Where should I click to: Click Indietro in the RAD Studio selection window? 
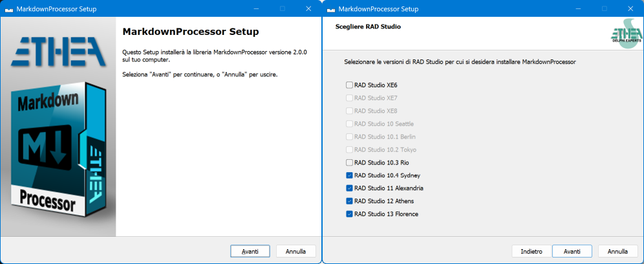pos(531,251)
